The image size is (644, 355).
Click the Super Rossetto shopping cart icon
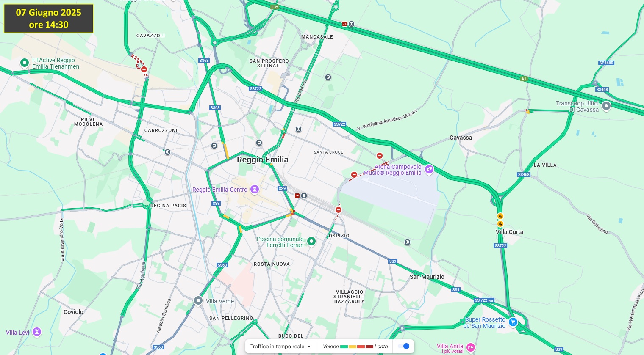(513, 322)
